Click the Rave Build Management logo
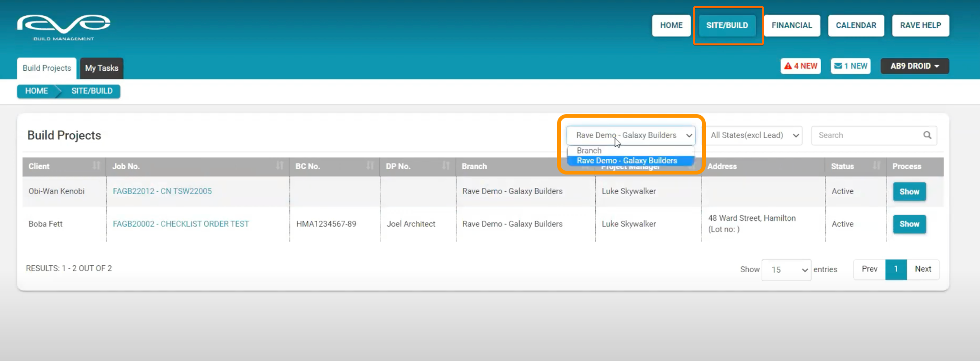The height and width of the screenshot is (361, 980). (64, 27)
